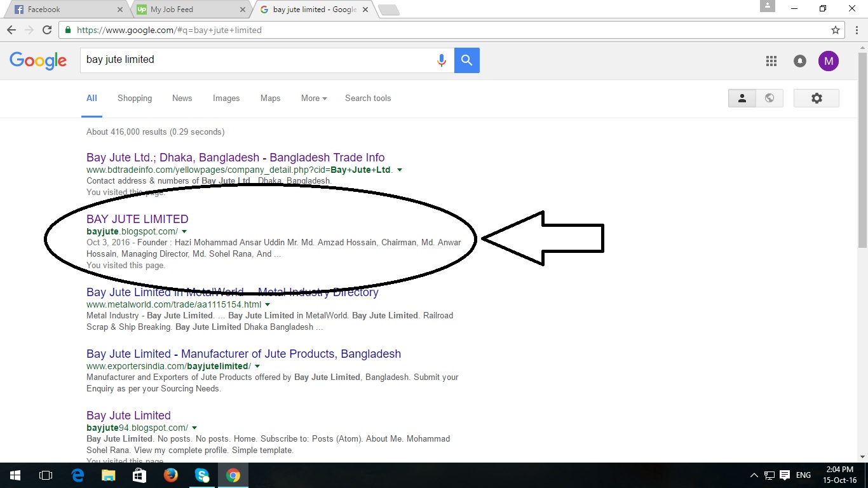The image size is (868, 488).
Task: Close the My Job Feed tab
Action: (242, 10)
